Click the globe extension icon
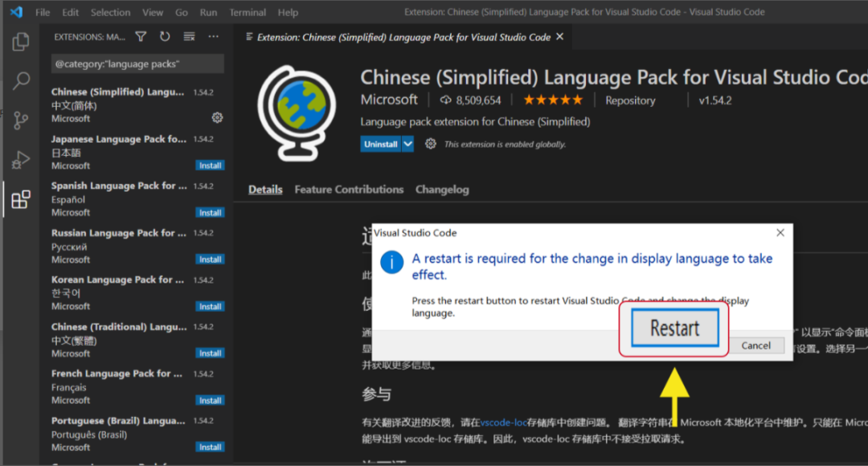868x466 pixels. [x=297, y=113]
